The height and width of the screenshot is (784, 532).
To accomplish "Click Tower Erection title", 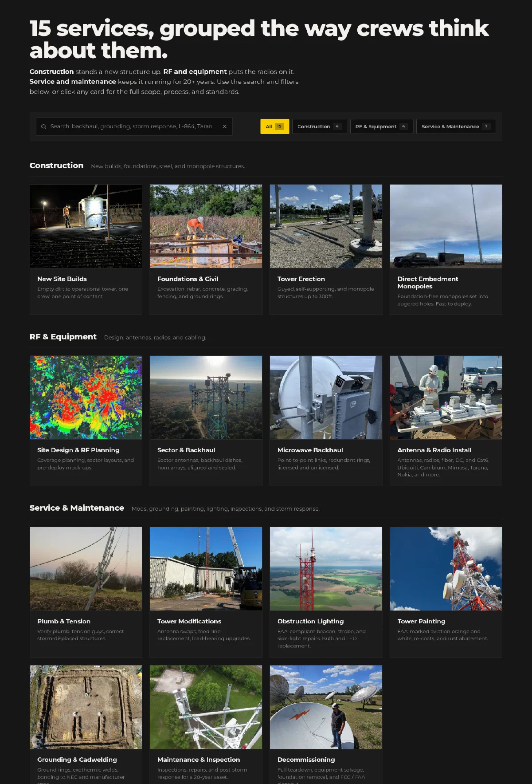I will (x=301, y=279).
